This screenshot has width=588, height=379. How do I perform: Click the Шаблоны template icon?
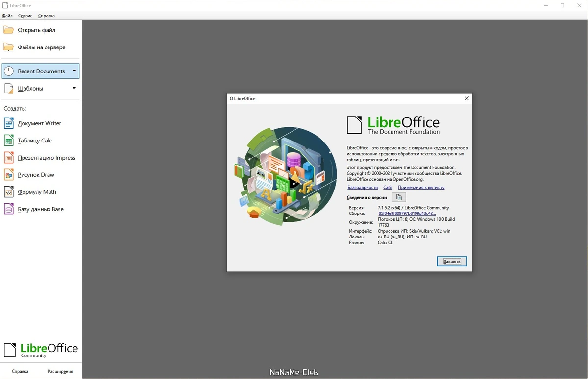(9, 89)
